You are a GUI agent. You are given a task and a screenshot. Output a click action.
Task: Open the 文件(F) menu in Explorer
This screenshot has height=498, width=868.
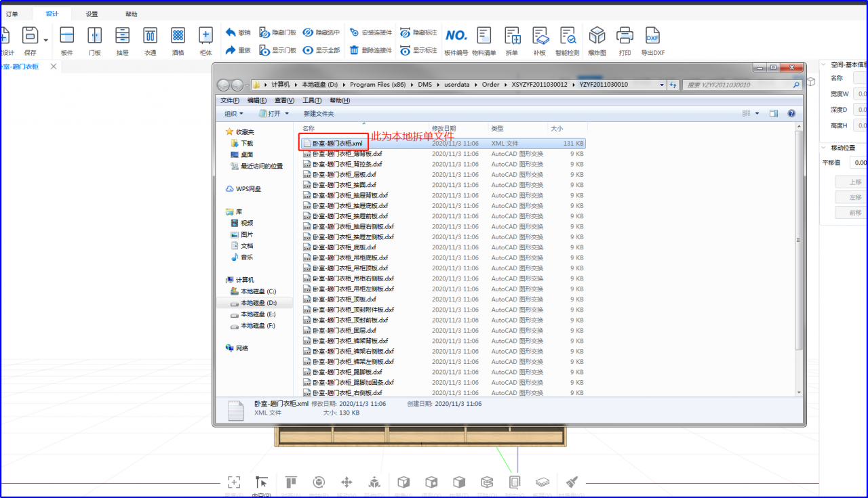(230, 100)
